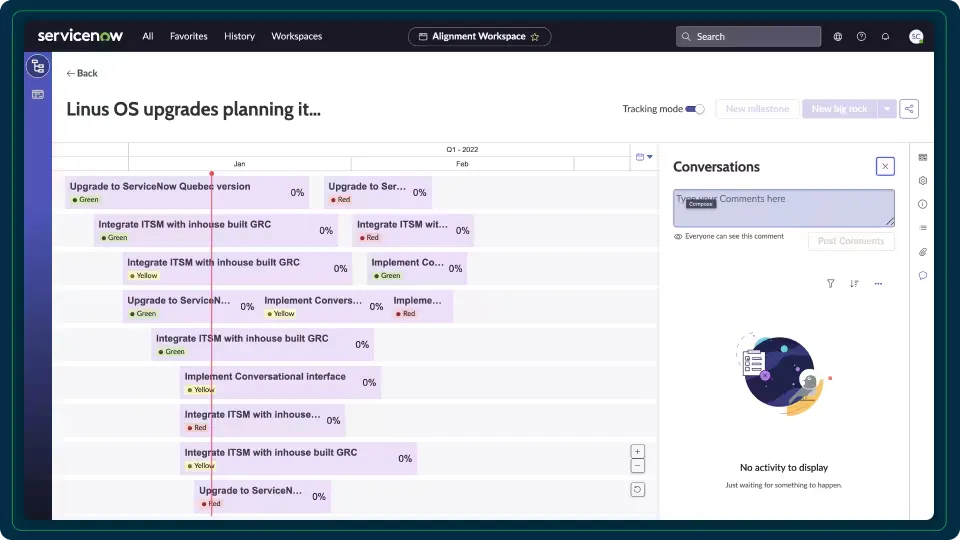Viewport: 960px width, 540px height.
Task: Select Implement Conversational interface bar
Action: point(280,382)
